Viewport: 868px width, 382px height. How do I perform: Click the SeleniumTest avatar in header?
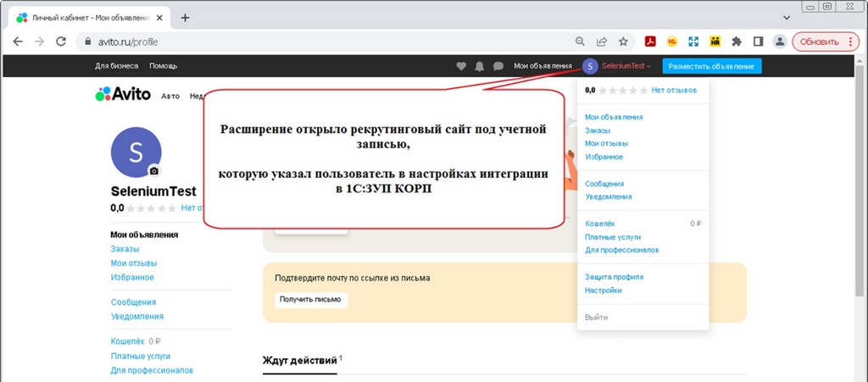point(590,66)
